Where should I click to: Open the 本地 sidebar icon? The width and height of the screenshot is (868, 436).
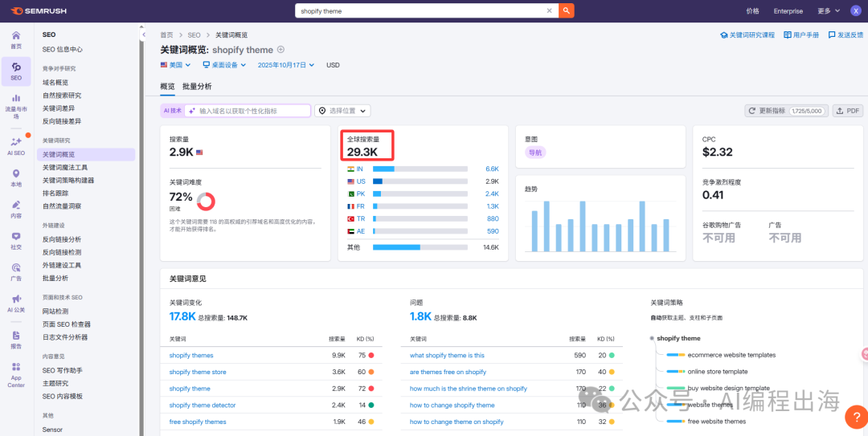16,177
